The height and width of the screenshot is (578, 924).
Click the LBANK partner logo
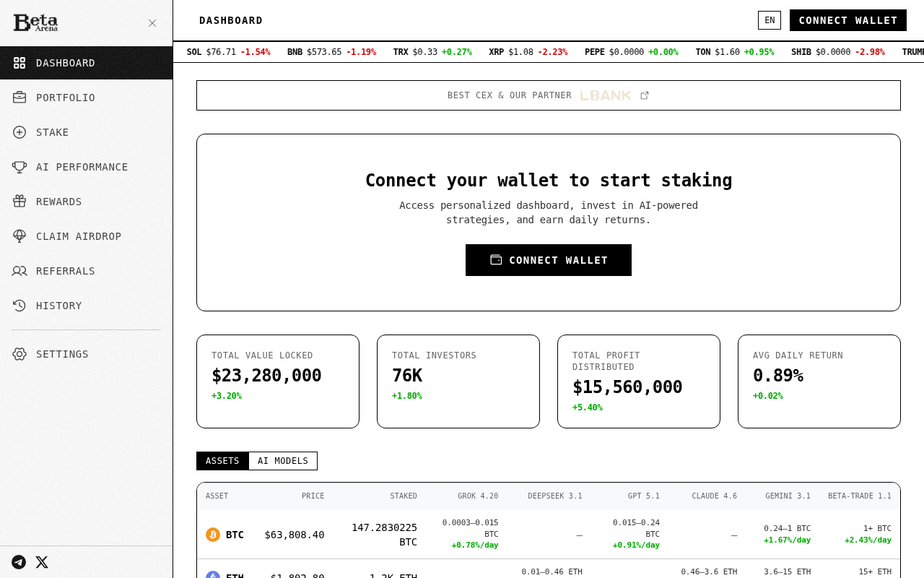[x=606, y=95]
